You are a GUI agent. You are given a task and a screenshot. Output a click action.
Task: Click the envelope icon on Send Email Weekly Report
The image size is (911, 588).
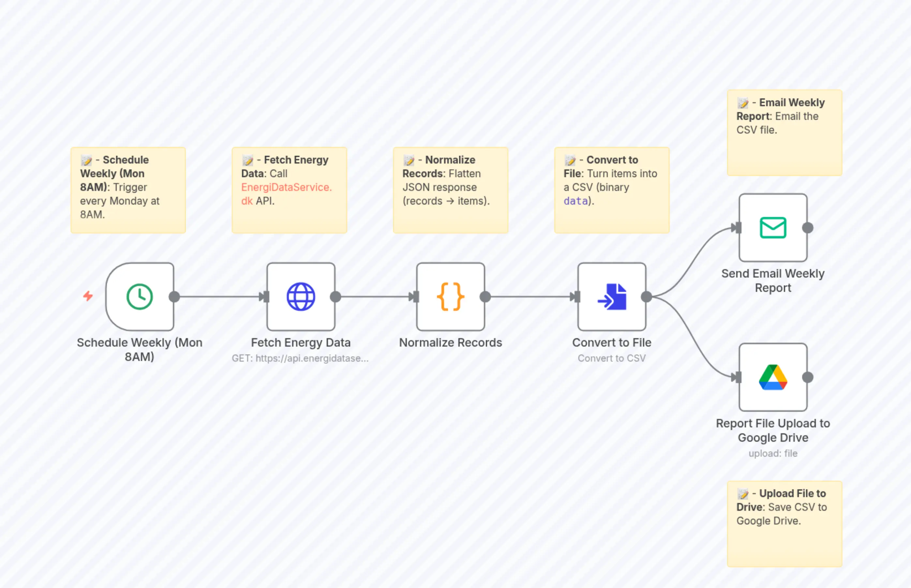coord(773,228)
